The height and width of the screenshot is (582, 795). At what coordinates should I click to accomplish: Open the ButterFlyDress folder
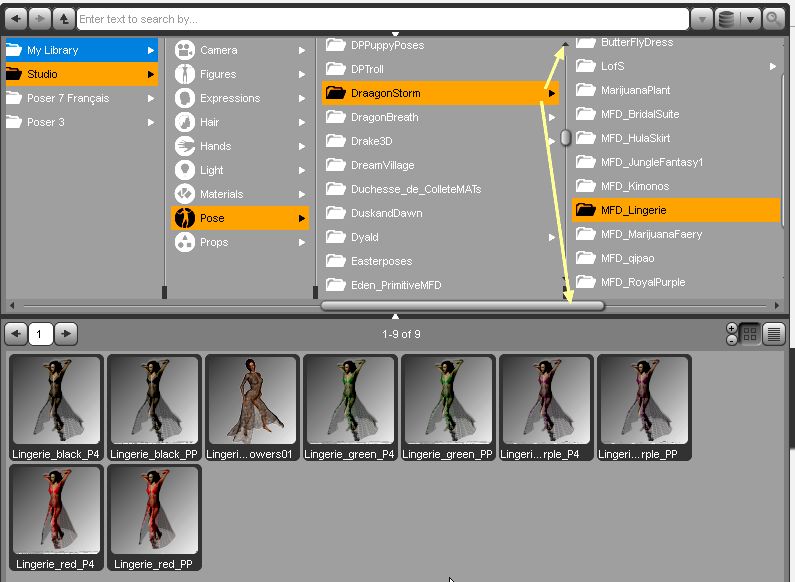tap(676, 43)
